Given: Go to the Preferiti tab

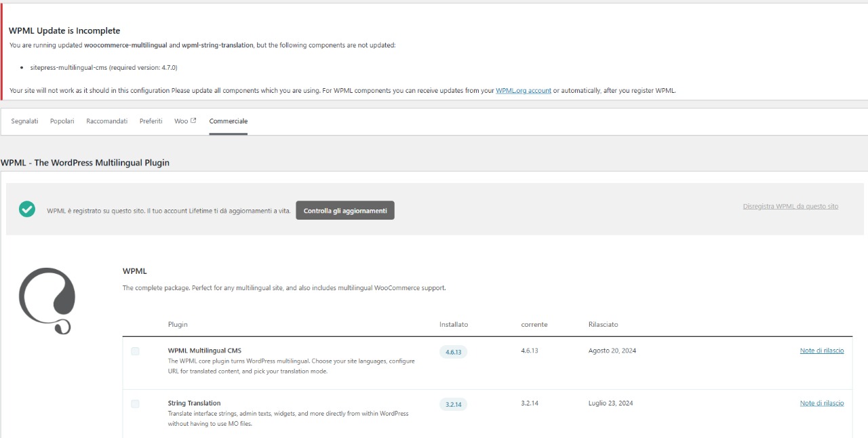Looking at the screenshot, I should (151, 121).
